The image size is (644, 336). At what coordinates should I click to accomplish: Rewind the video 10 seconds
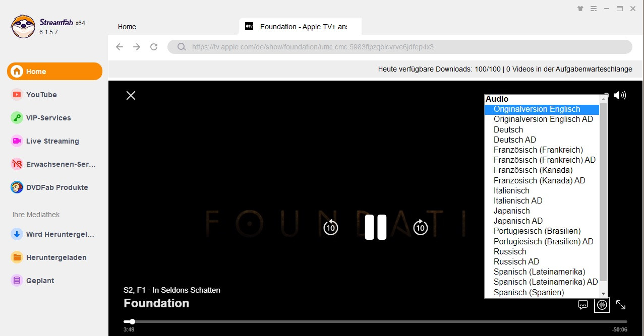330,227
